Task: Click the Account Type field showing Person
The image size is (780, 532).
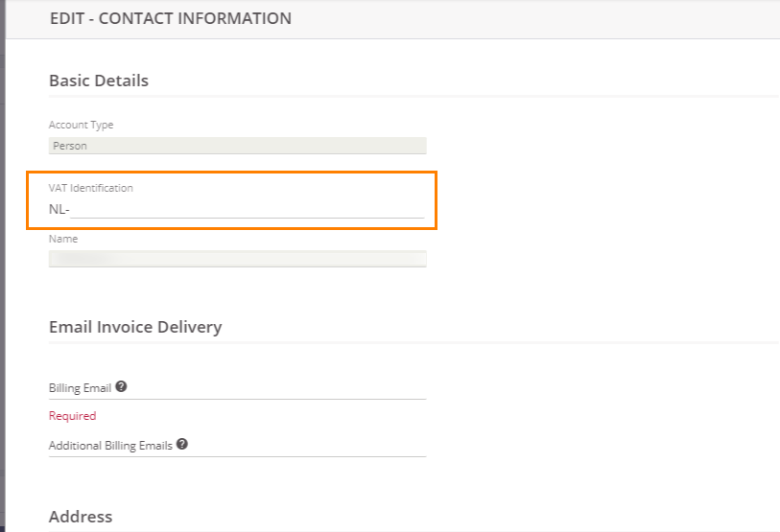Action: [x=237, y=147]
